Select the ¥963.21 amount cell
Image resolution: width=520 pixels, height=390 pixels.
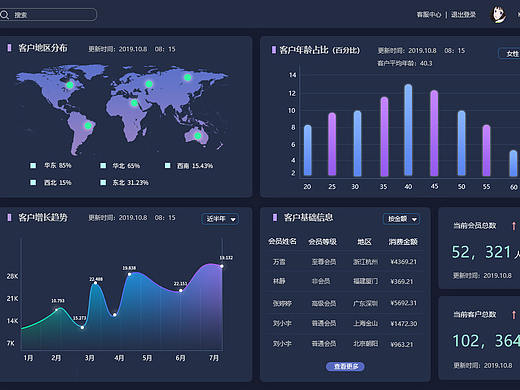point(402,344)
